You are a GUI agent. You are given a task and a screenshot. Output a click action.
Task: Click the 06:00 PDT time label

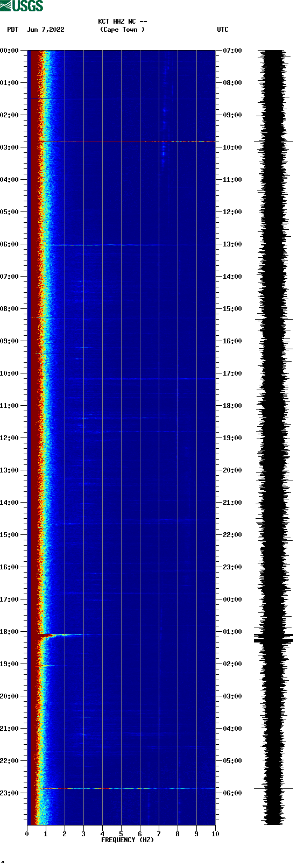(9, 244)
